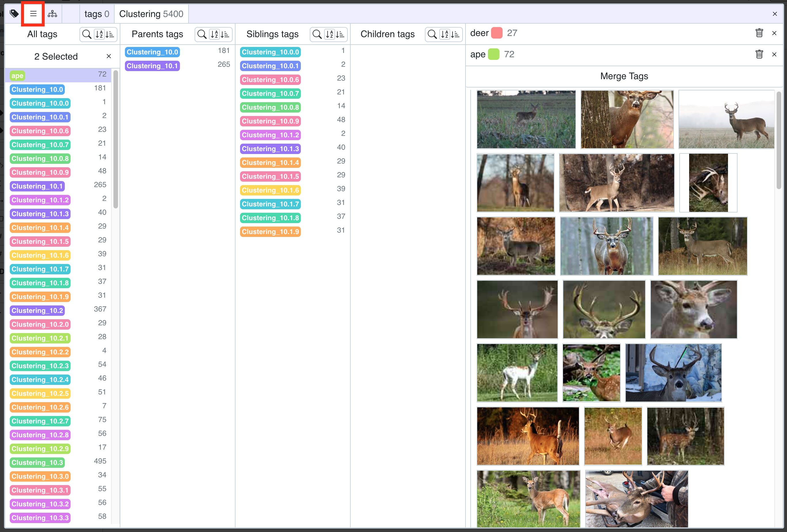Delete the ape tag with trash icon

click(x=759, y=54)
